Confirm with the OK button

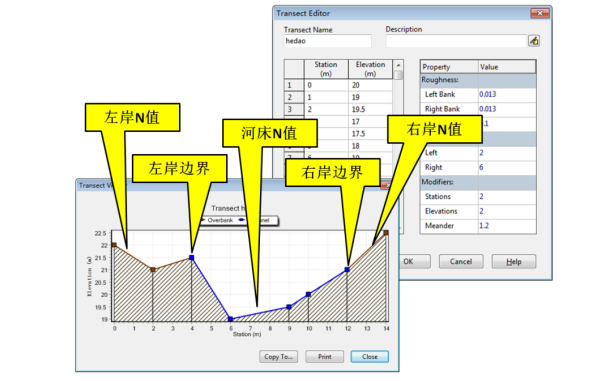click(414, 261)
